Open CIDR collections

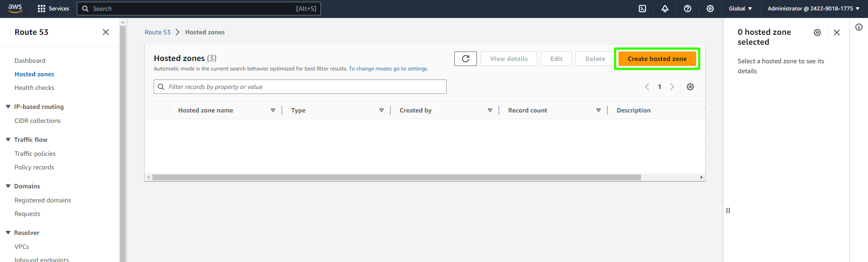(x=38, y=121)
